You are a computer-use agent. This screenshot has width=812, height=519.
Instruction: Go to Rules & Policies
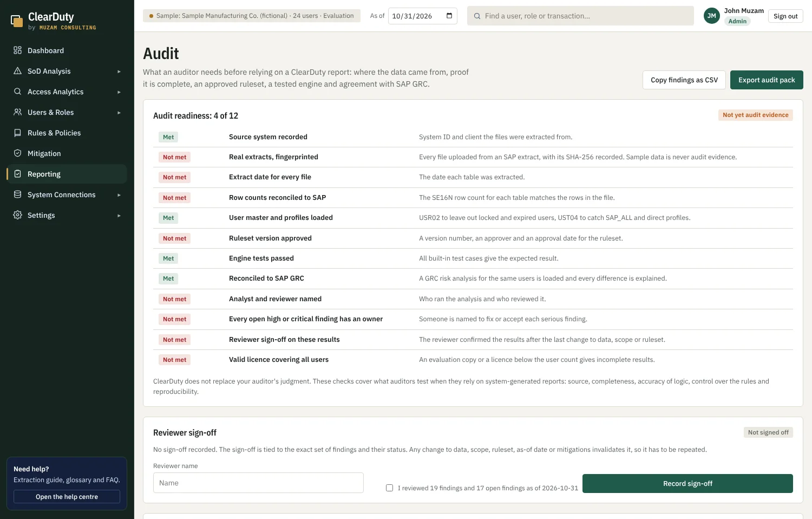67,133
